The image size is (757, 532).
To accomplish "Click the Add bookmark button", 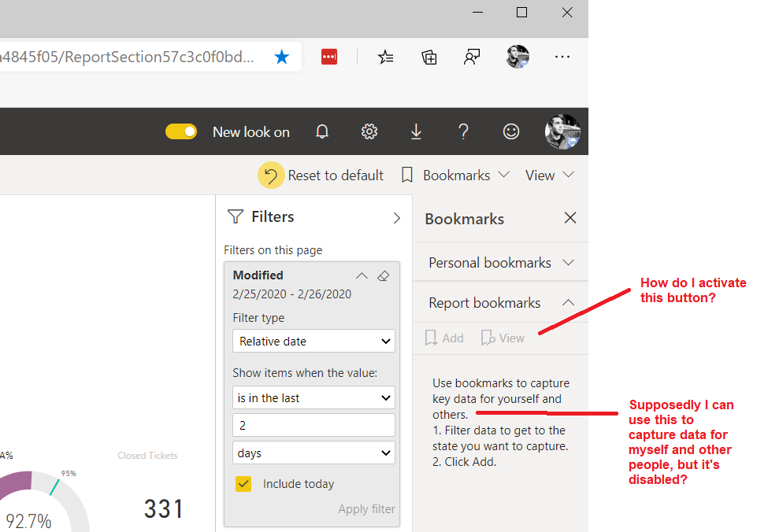I will [444, 338].
